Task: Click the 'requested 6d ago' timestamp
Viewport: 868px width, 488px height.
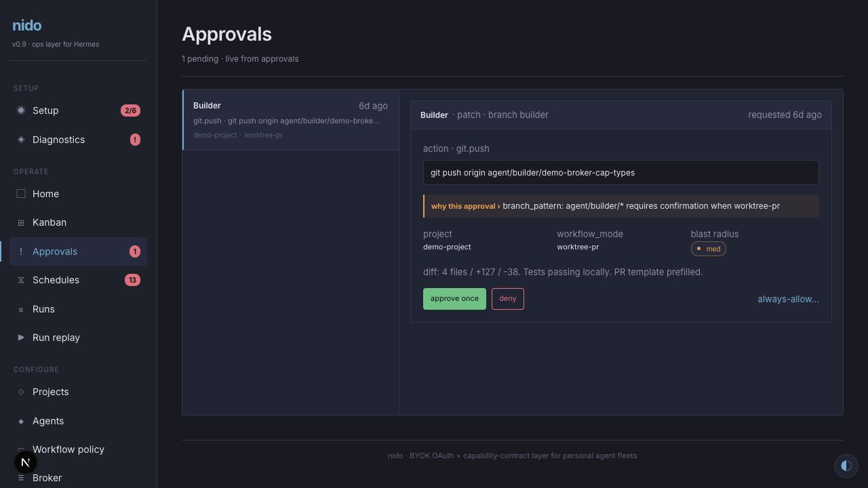Action: click(x=785, y=115)
